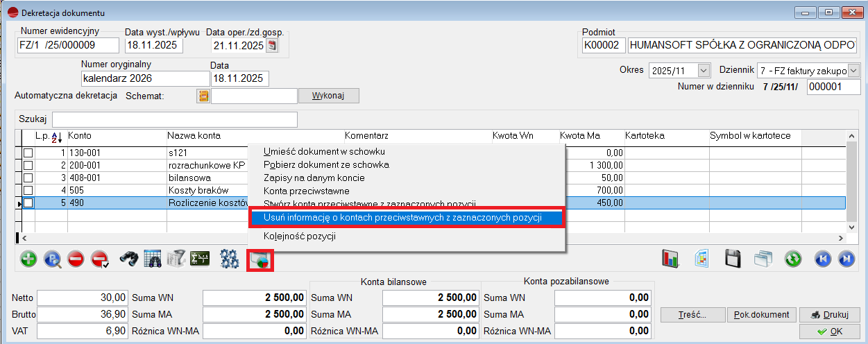868x344 pixels.
Task: Click the red minus delete-entry icon
Action: (76, 259)
